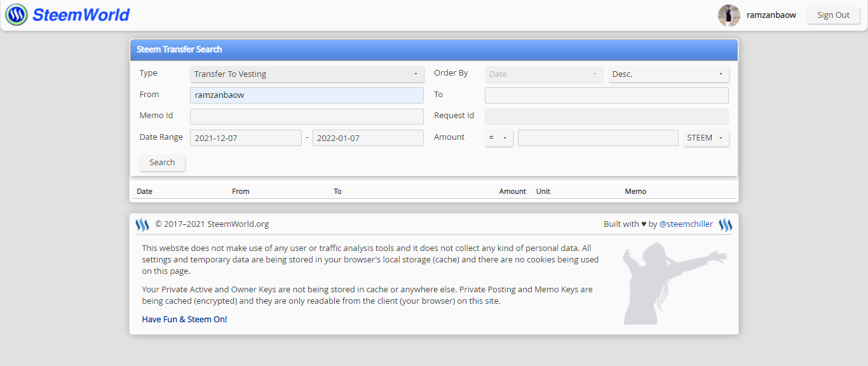Viewport: 868px width, 366px height.
Task: Click the From column header in results
Action: click(x=241, y=191)
